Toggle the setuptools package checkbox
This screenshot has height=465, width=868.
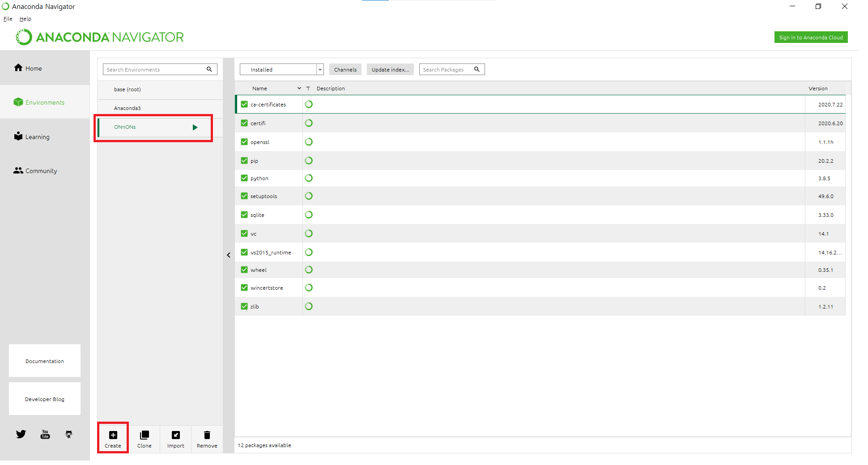(244, 196)
